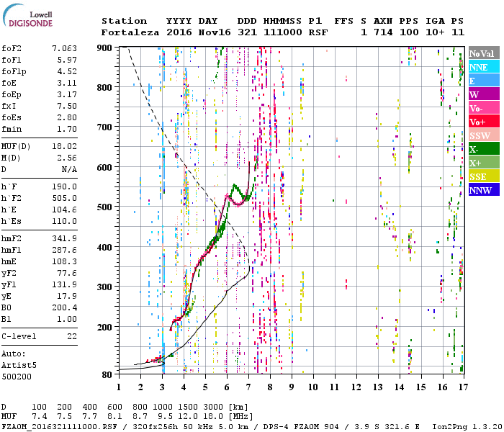Click the 7 MHz frequency axis label

pos(248,387)
